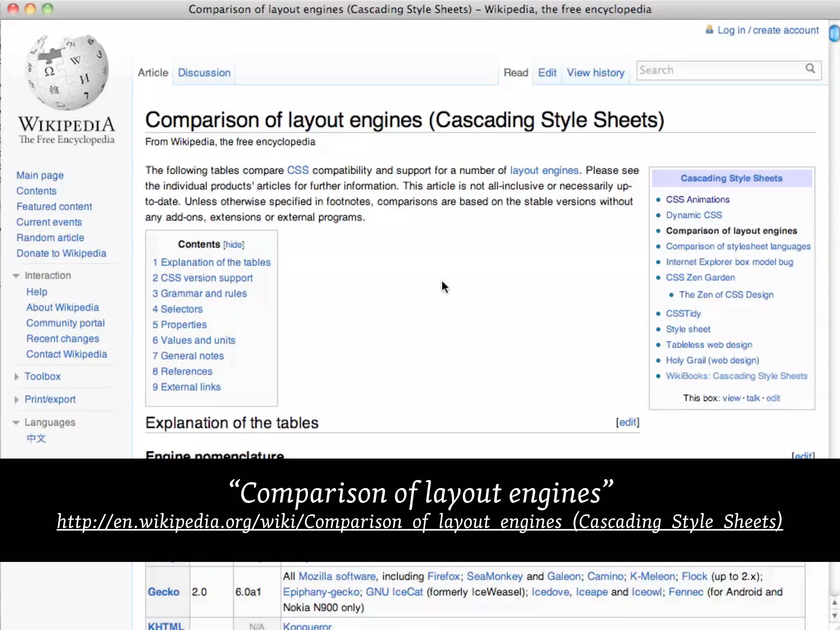The height and width of the screenshot is (630, 840).
Task: Click the scroll down arrow
Action: 834,616
